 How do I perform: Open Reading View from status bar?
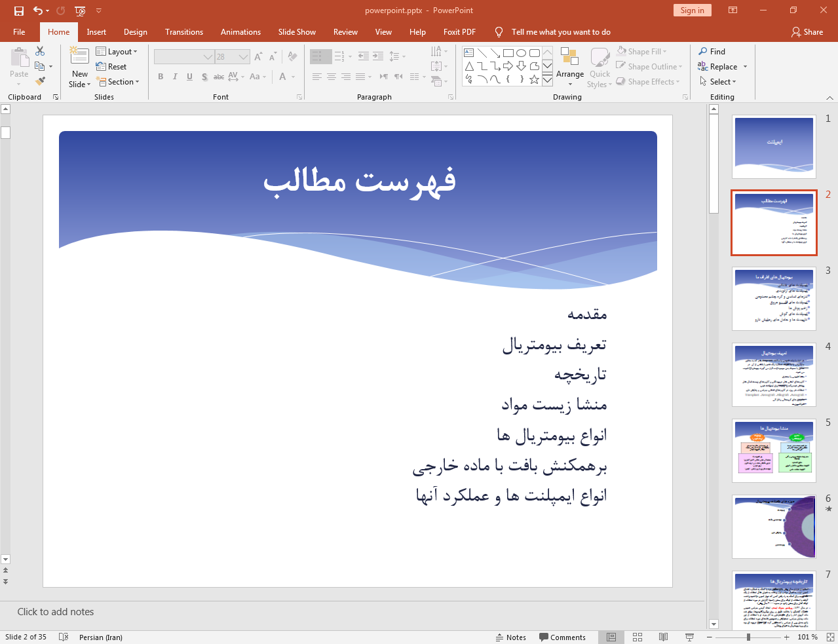663,637
